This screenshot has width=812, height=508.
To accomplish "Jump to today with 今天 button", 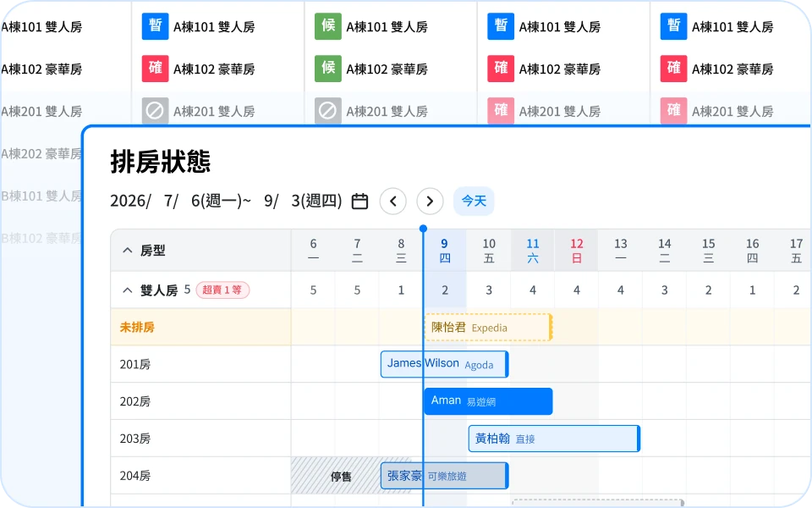I will (x=474, y=202).
